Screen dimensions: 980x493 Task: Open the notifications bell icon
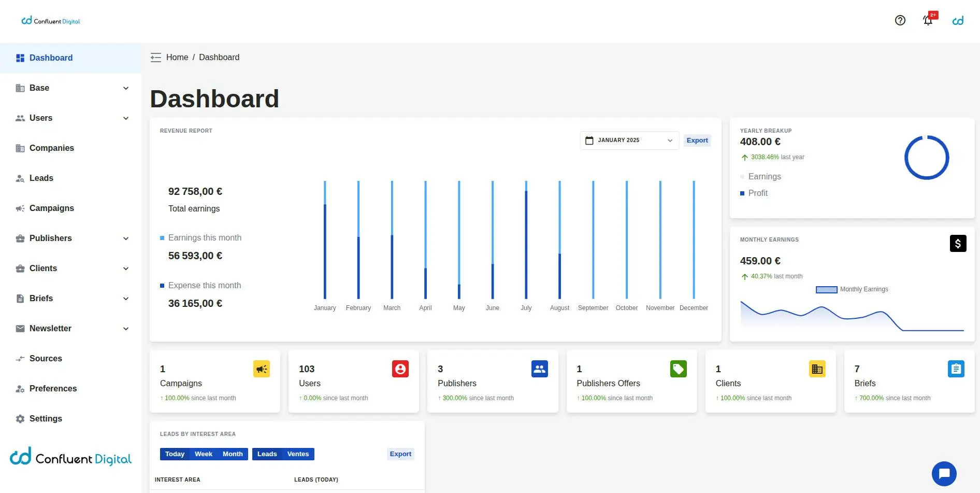coord(928,20)
